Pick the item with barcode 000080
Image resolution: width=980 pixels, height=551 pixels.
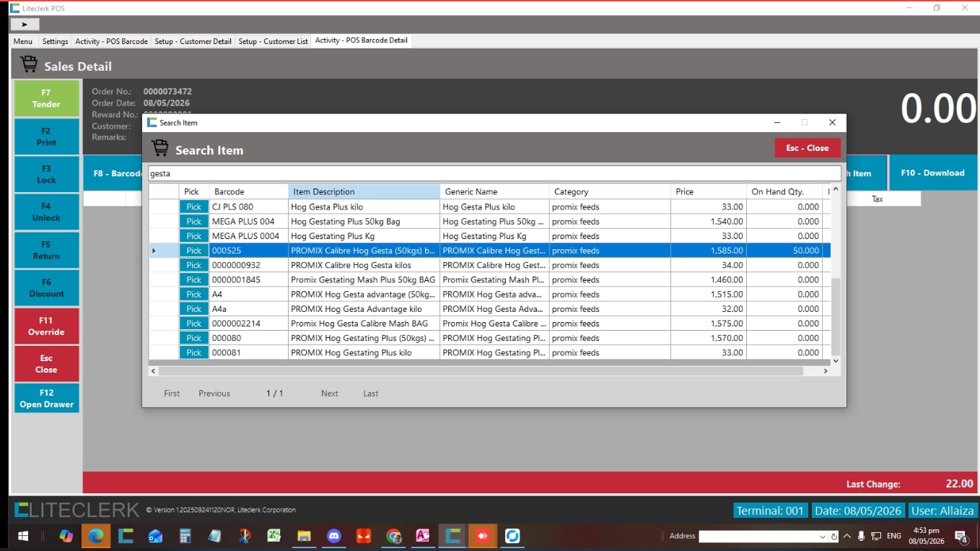click(x=193, y=338)
